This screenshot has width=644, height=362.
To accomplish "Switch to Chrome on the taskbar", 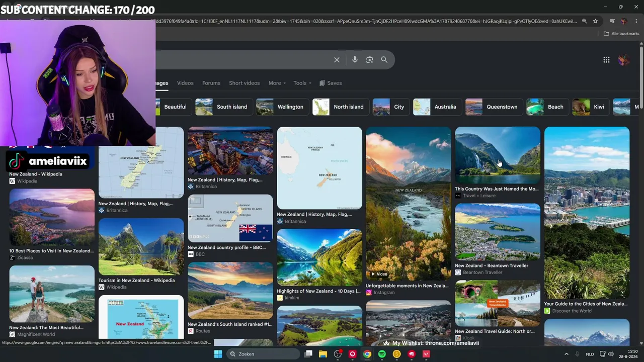I will click(x=367, y=354).
